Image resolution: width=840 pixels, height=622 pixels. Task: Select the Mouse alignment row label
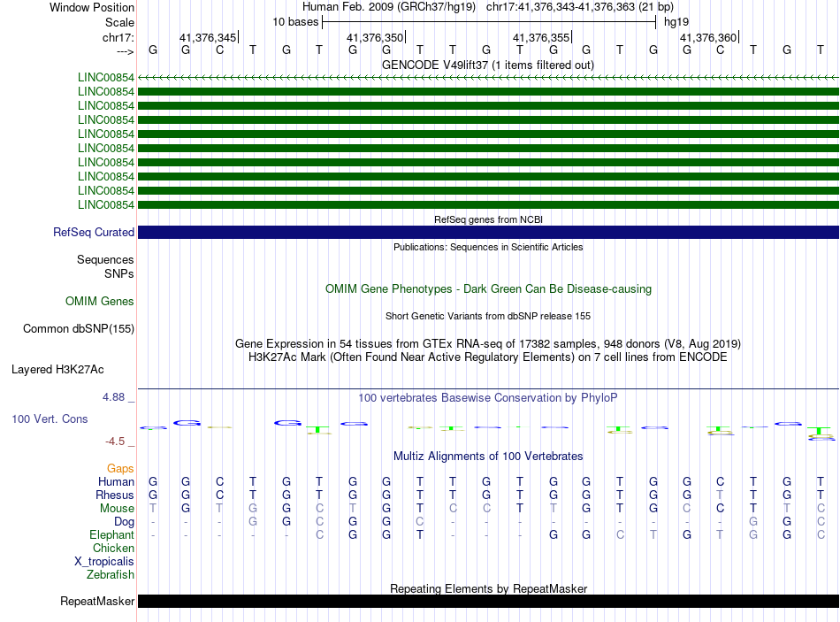(x=117, y=509)
